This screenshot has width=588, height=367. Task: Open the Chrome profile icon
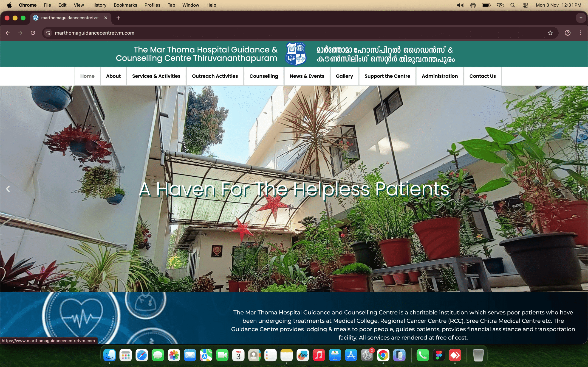pyautogui.click(x=567, y=33)
